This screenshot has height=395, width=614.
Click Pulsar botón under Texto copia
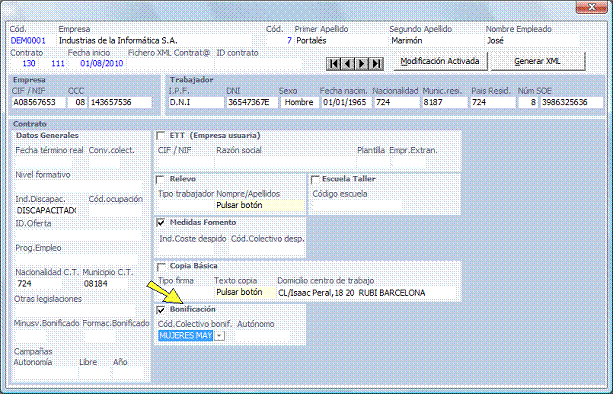pyautogui.click(x=245, y=292)
